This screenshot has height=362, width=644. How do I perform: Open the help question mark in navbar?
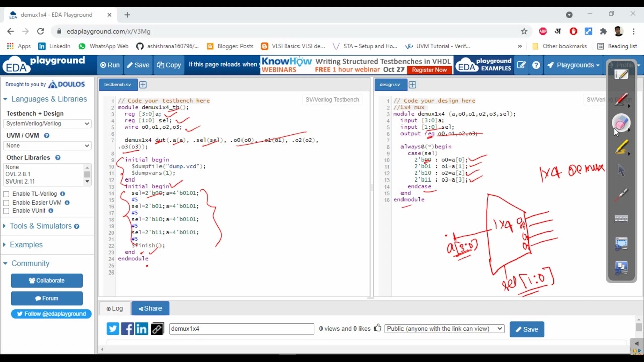(536, 65)
